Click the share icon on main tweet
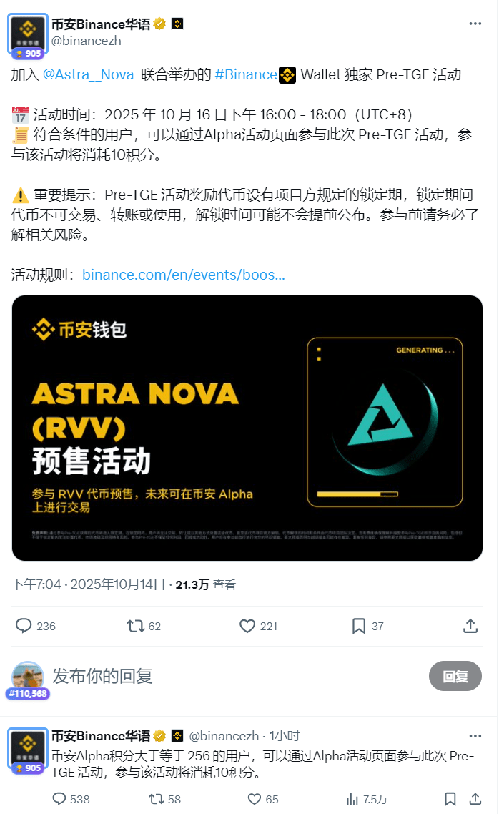Screen dimensions: 504x814 (470, 626)
